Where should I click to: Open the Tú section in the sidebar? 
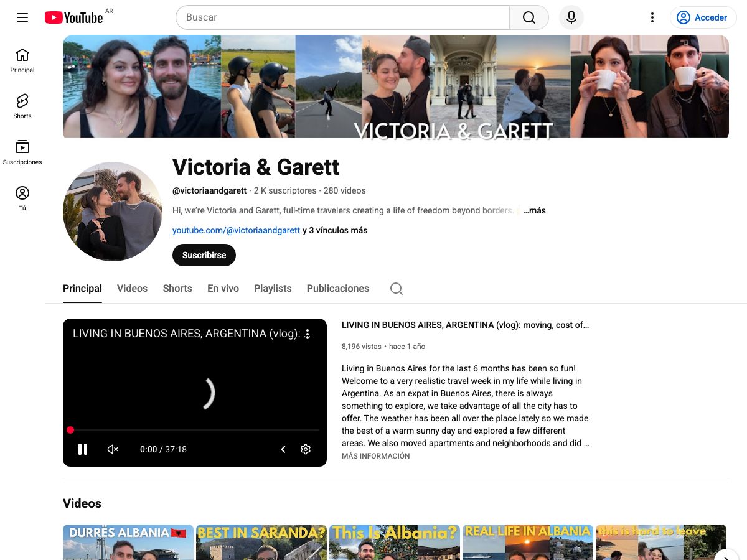pyautogui.click(x=22, y=197)
